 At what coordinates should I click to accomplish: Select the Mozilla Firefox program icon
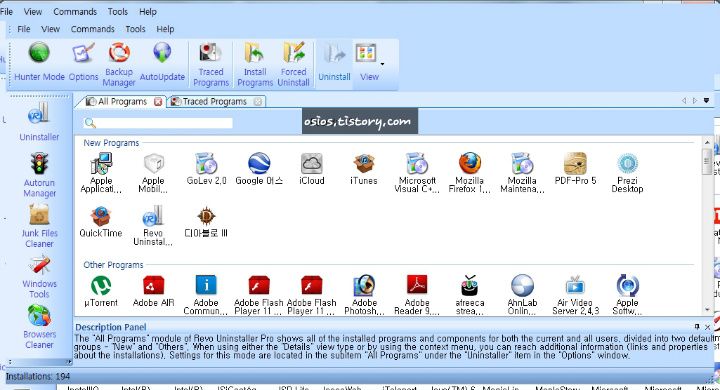point(470,164)
